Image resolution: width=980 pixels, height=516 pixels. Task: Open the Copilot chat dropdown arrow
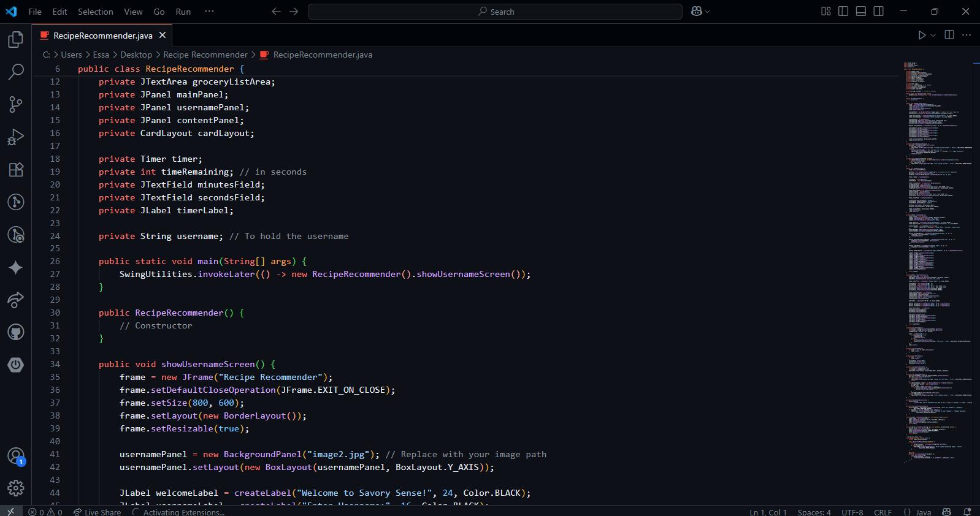tap(708, 12)
